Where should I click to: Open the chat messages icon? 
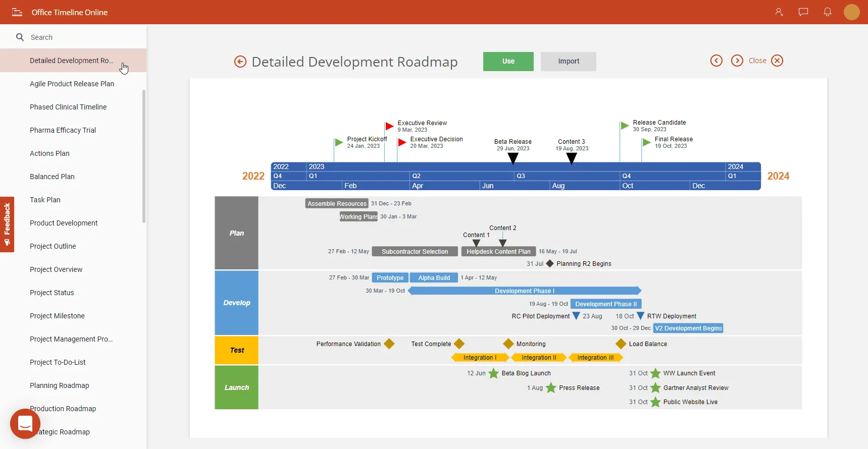point(803,12)
